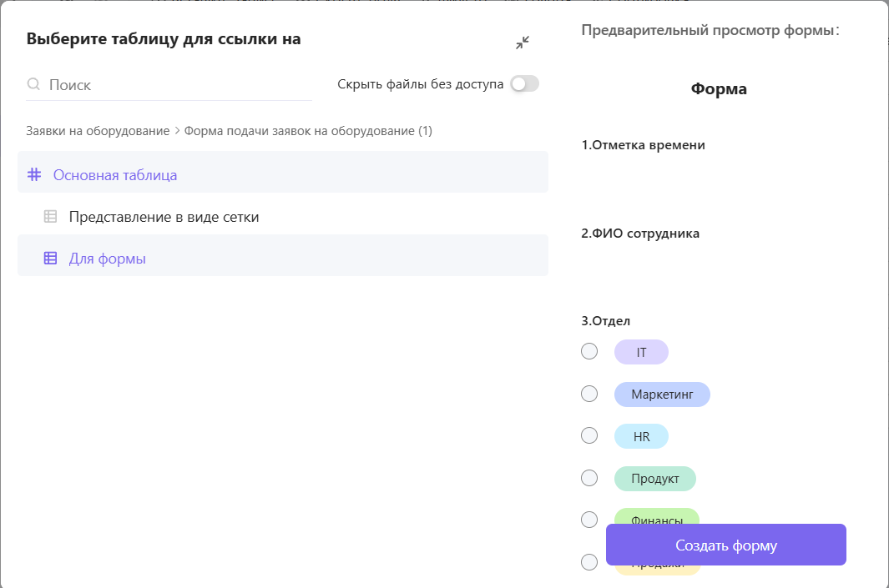889x588 pixels.
Task: Select the HR radio button
Action: pyautogui.click(x=589, y=435)
